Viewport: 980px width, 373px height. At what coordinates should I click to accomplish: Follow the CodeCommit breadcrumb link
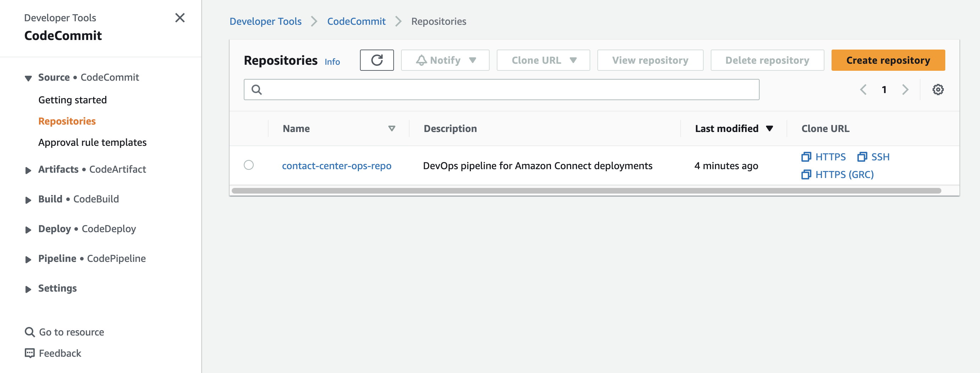356,21
